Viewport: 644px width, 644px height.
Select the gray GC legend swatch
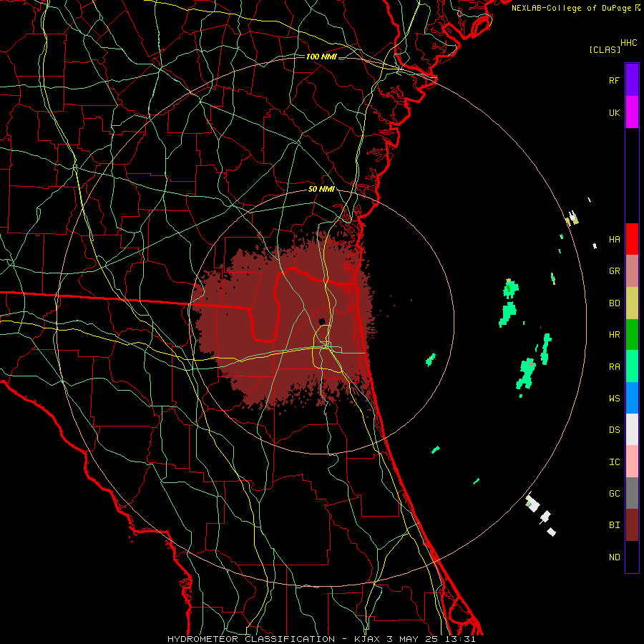point(632,493)
